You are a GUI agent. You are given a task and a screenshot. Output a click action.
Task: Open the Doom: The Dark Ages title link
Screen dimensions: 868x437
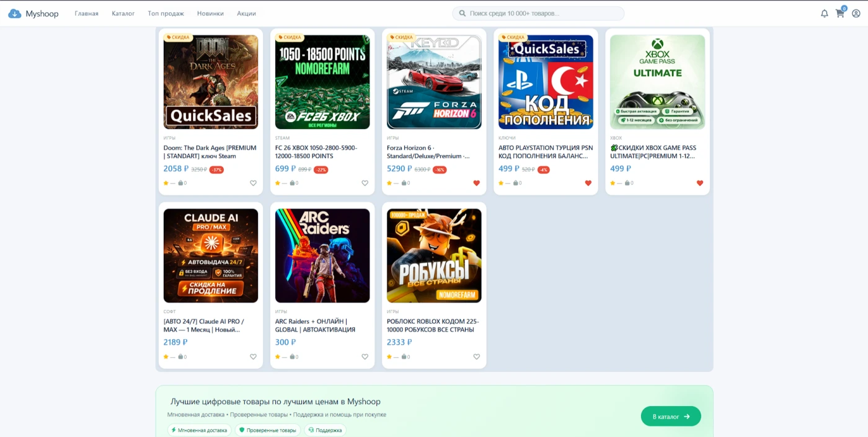(x=210, y=152)
